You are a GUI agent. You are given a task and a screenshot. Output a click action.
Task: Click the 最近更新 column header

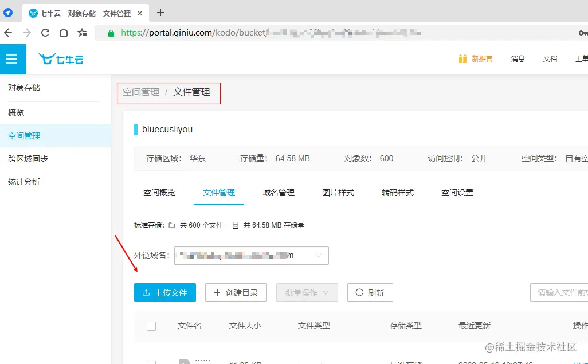pos(475,326)
